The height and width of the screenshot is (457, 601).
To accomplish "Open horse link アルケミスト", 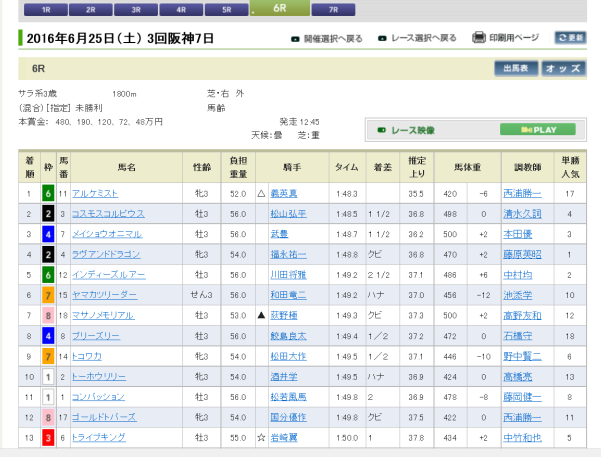I will coord(97,193).
